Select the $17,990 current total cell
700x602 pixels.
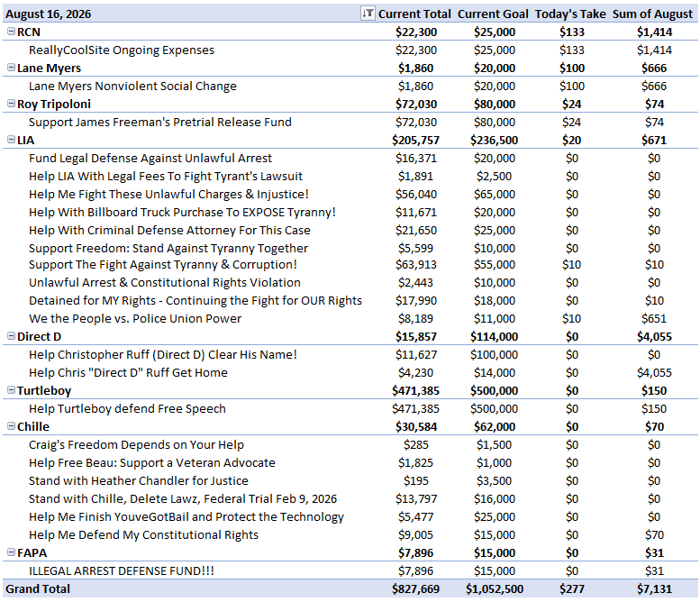tap(416, 301)
